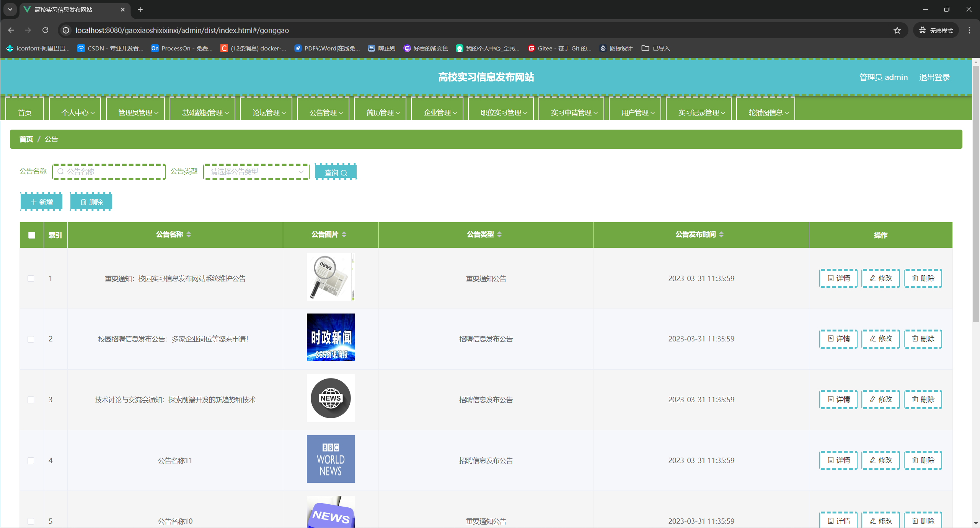The width and height of the screenshot is (980, 528).
Task: Open 请选择公告类型 dropdown
Action: [256, 172]
